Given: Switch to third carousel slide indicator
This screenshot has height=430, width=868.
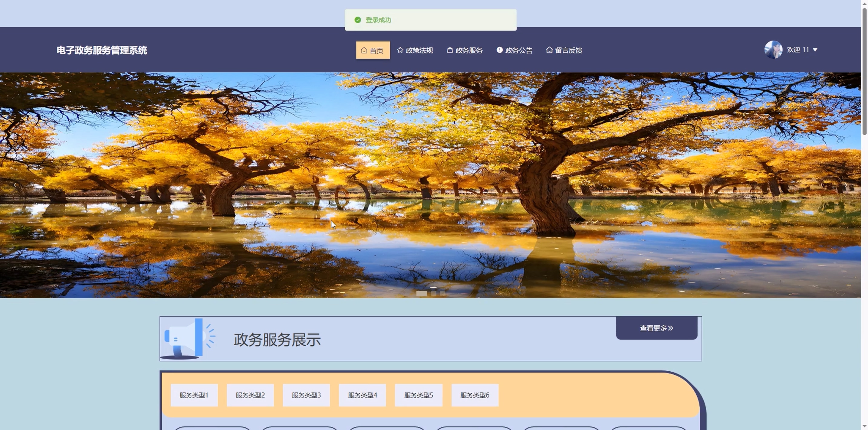Looking at the screenshot, I should pos(442,293).
